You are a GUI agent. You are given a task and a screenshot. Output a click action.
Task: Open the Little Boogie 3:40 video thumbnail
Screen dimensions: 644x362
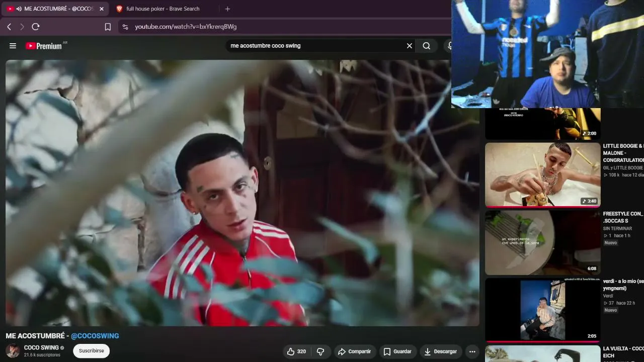point(543,175)
